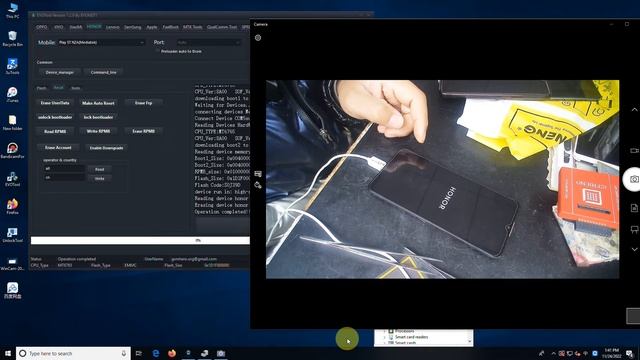
Task: Select the HONOR tab in EVOTool
Action: (94, 27)
